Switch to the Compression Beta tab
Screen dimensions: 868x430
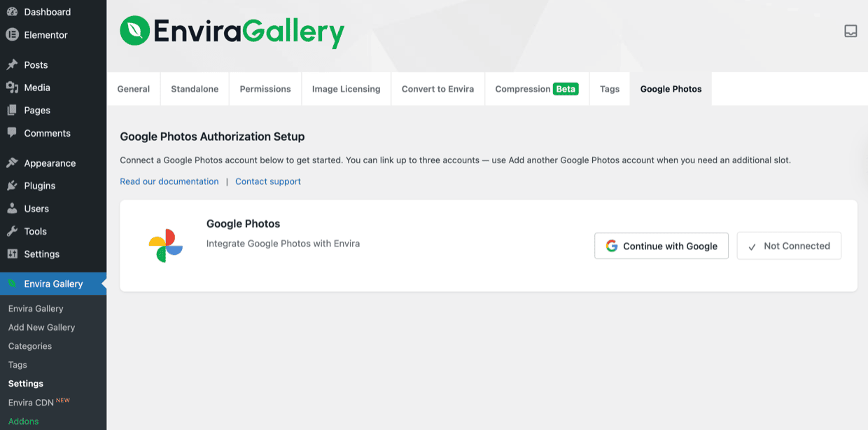coord(536,89)
